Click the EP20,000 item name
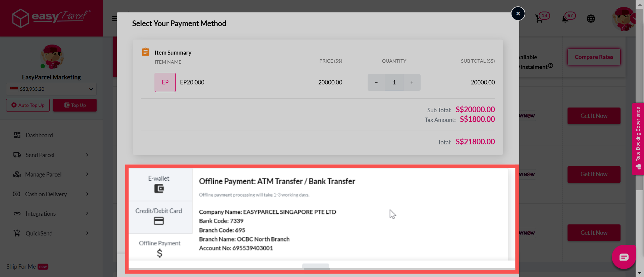This screenshot has width=644, height=277. pyautogui.click(x=192, y=82)
